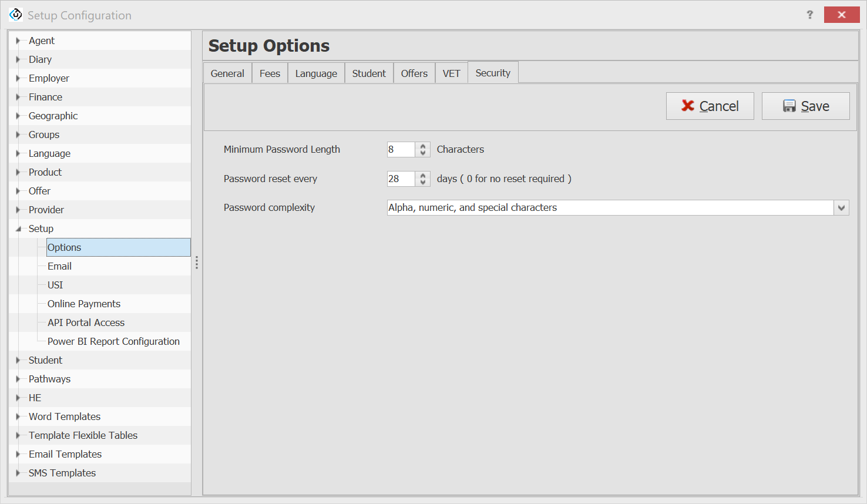Open the Password complexity dropdown
Screen dimensions: 867x504
(841, 208)
